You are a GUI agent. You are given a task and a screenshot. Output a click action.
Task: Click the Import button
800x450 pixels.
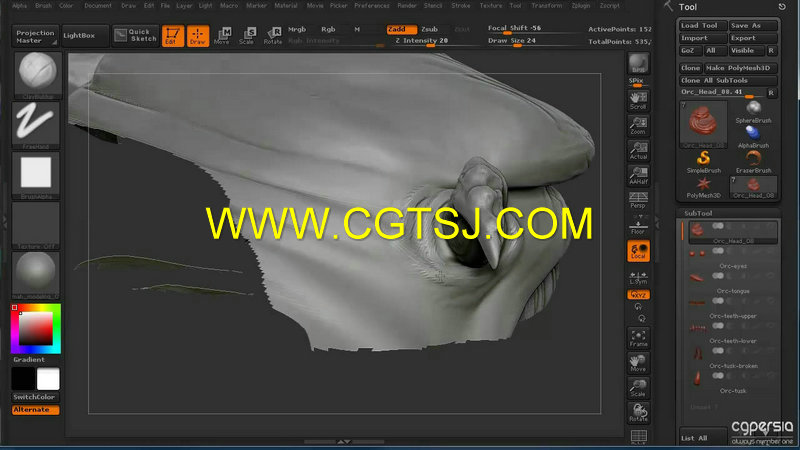[x=703, y=38]
